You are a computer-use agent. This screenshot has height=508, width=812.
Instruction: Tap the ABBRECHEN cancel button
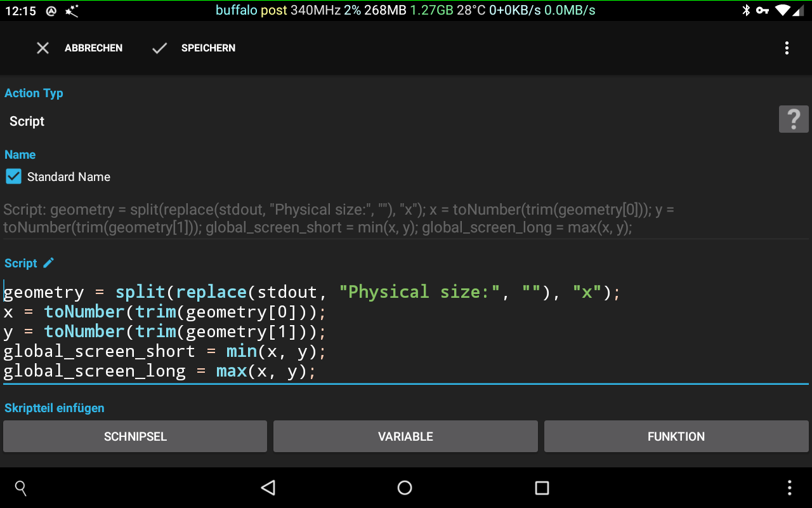79,48
